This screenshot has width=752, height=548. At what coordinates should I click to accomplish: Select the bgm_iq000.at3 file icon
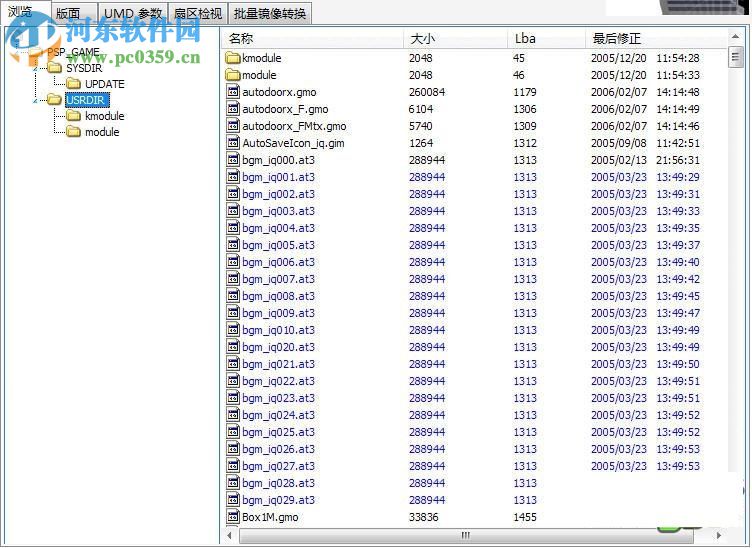pyautogui.click(x=233, y=160)
